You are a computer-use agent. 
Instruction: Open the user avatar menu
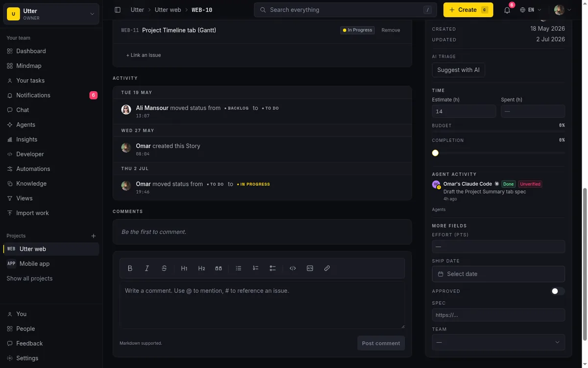[563, 10]
